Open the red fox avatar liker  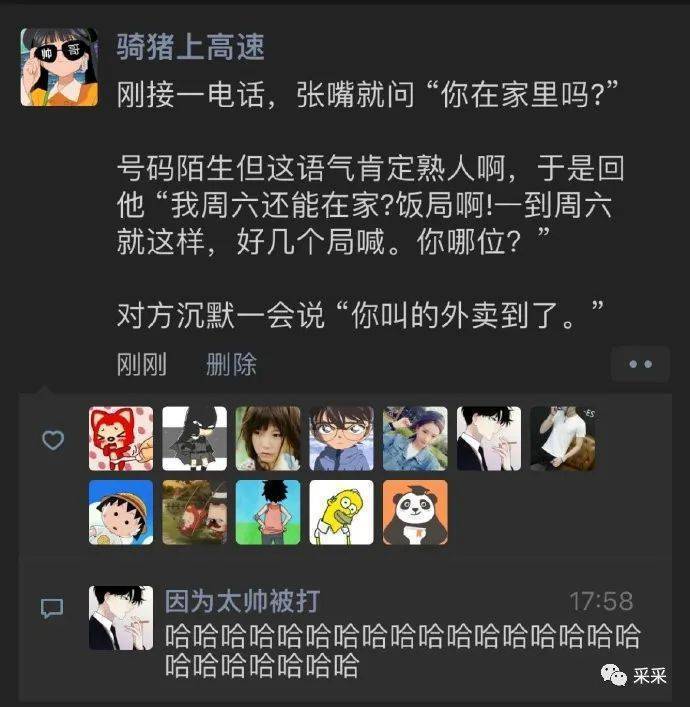pos(121,439)
